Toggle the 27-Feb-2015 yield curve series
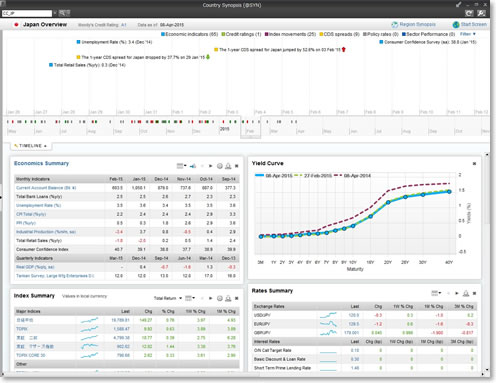The image size is (498, 383). (x=313, y=175)
